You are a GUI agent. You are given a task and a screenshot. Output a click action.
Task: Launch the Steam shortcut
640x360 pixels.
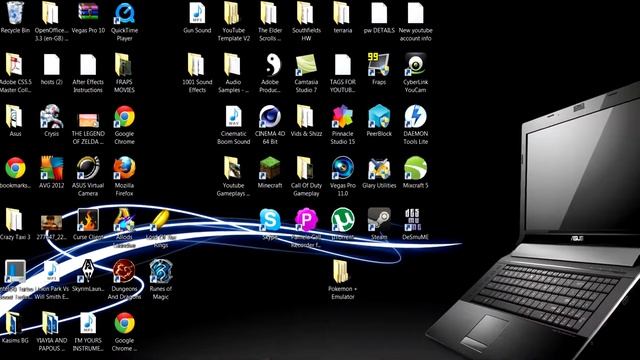click(379, 220)
